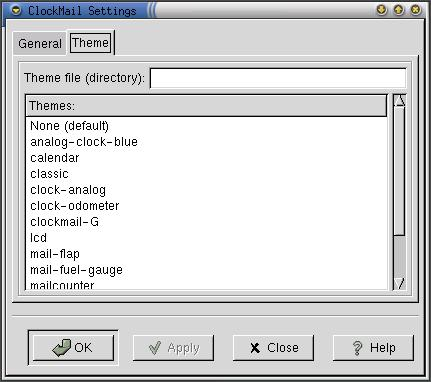Image resolution: width=431 pixels, height=382 pixels.
Task: Click the scrollbar up arrow in themes list
Action: pos(399,101)
